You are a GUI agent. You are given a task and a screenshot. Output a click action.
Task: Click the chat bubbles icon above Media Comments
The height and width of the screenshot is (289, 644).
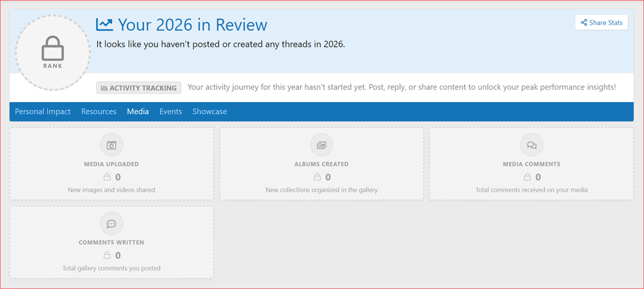click(531, 145)
